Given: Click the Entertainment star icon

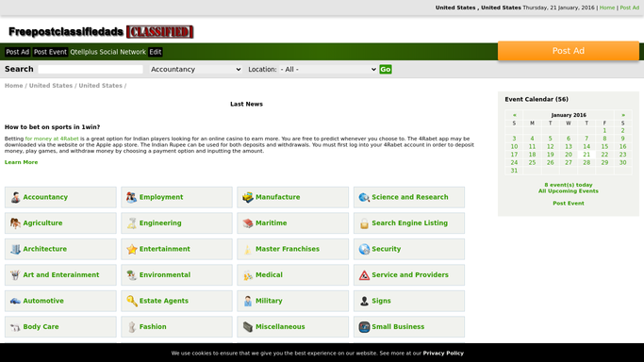Looking at the screenshot, I should pos(131,249).
